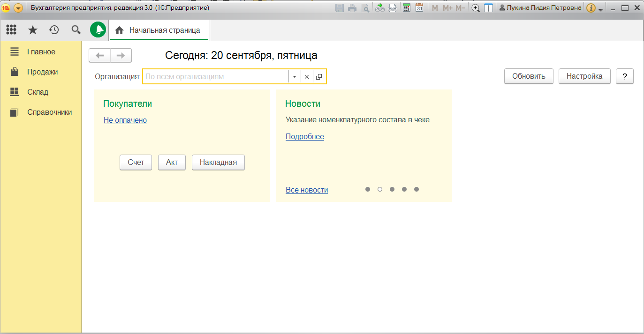This screenshot has height=334, width=644.
Task: Expand the Организация dropdown arrow
Action: point(295,77)
